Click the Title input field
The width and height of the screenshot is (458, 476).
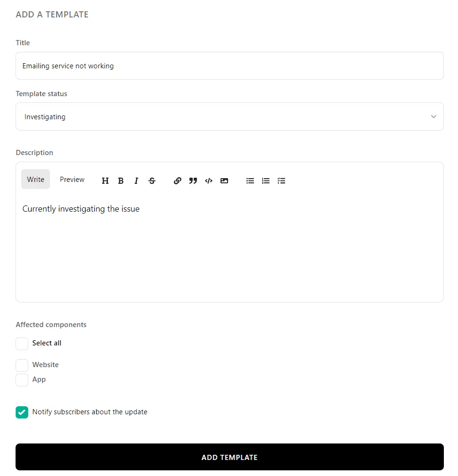coord(230,66)
